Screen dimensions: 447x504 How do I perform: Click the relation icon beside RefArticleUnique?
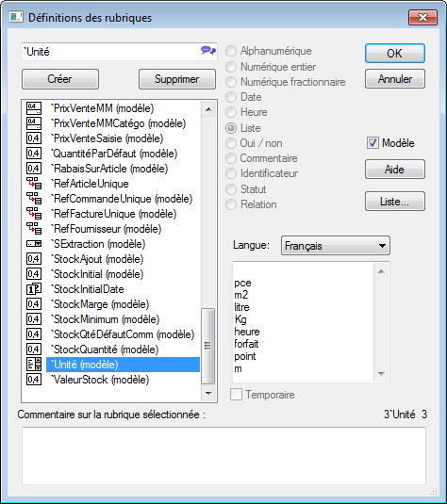(34, 184)
